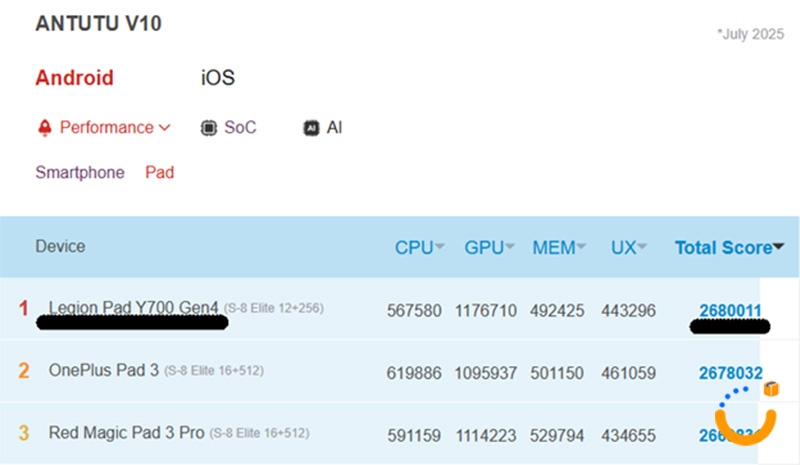Sort the table by CPU column
Screen dimensions: 800x465
[419, 248]
